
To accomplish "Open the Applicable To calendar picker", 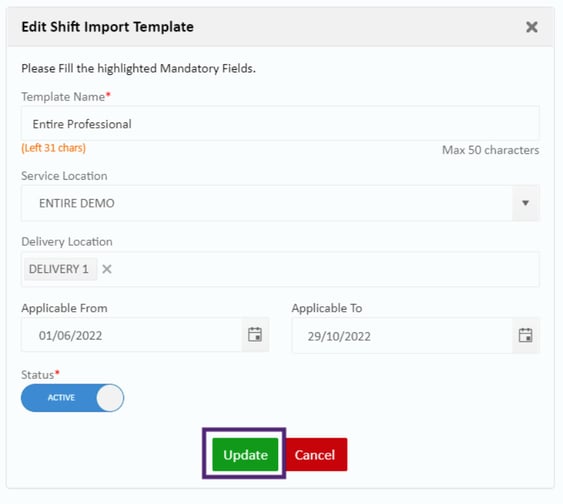I will (525, 336).
